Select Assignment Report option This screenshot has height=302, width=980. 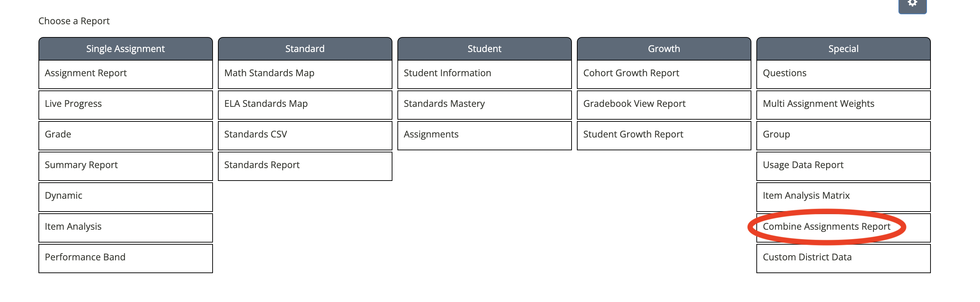tap(125, 74)
